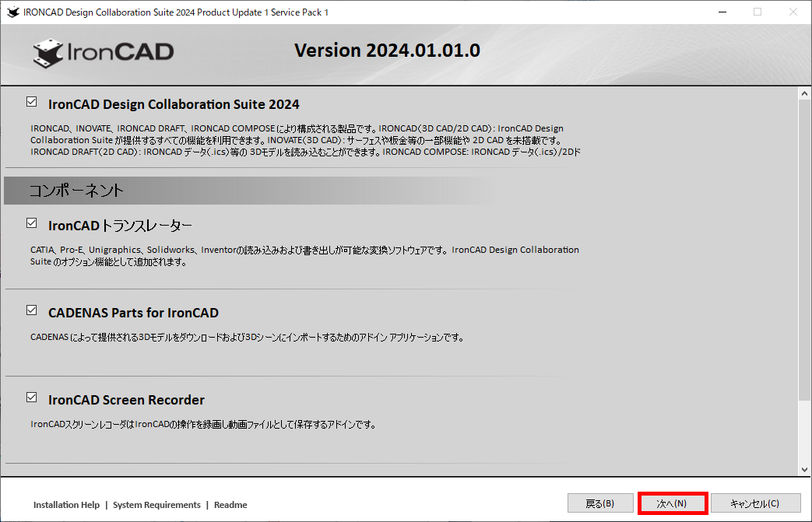Click the scrollbar down arrow
Screen dimensions: 812x522
pyautogui.click(x=805, y=469)
